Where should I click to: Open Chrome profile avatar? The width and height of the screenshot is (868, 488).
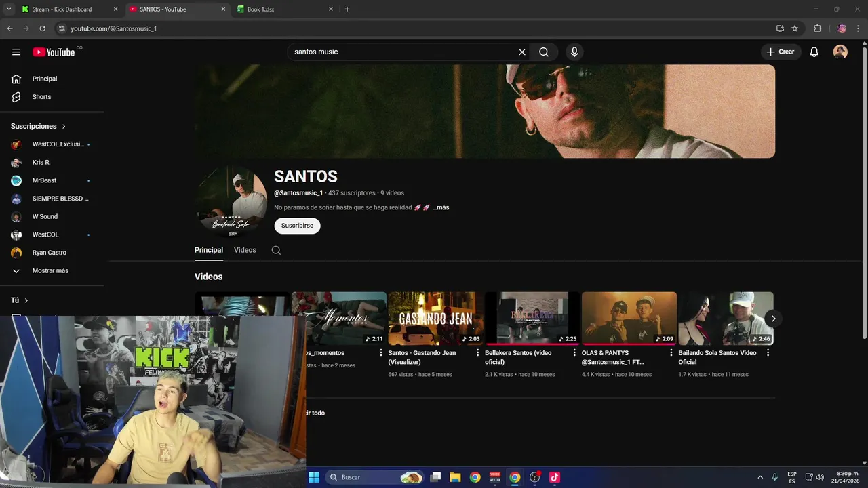tap(842, 28)
